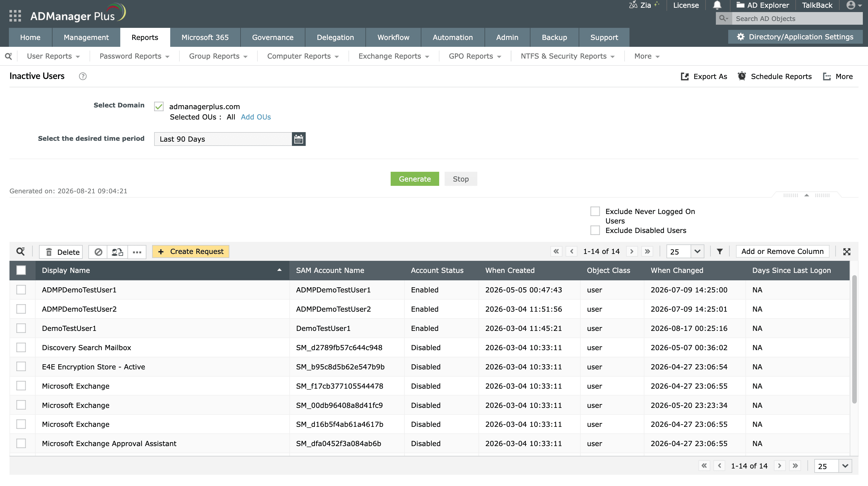Click the Add OUs link
The height and width of the screenshot is (486, 868).
pyautogui.click(x=256, y=117)
